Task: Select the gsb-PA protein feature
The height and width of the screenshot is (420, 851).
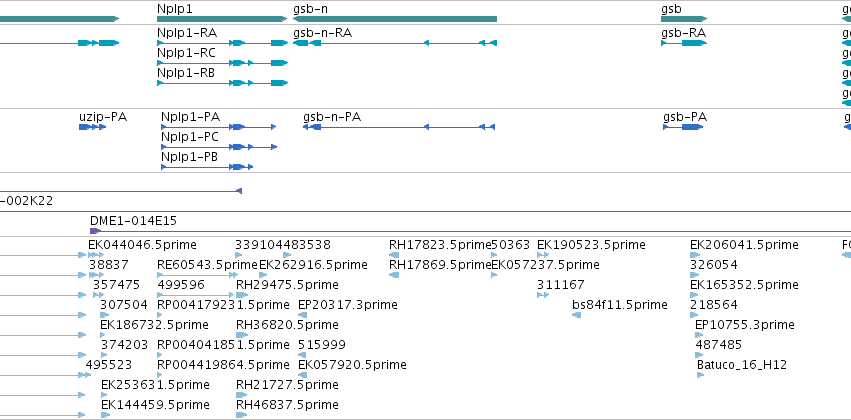Action: tap(683, 127)
